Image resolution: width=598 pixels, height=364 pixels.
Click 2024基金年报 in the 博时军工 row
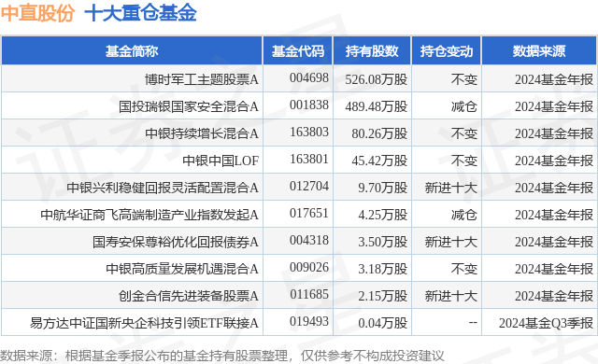coord(554,79)
